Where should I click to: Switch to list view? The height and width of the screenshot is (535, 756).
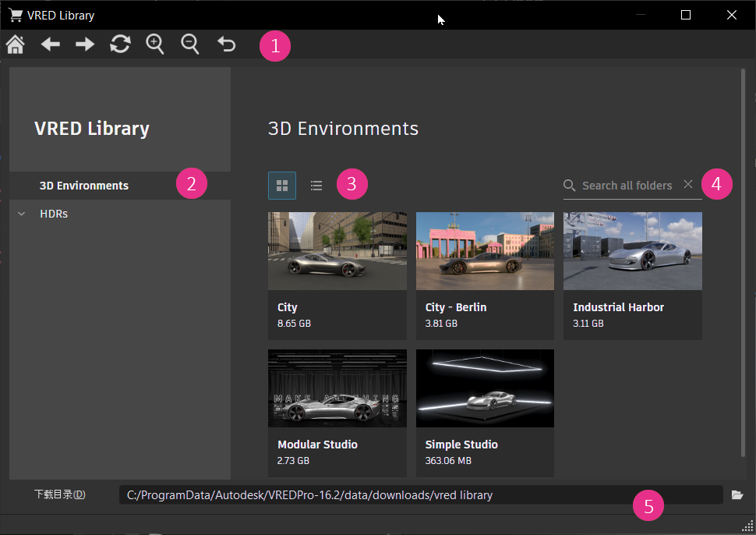pyautogui.click(x=316, y=186)
